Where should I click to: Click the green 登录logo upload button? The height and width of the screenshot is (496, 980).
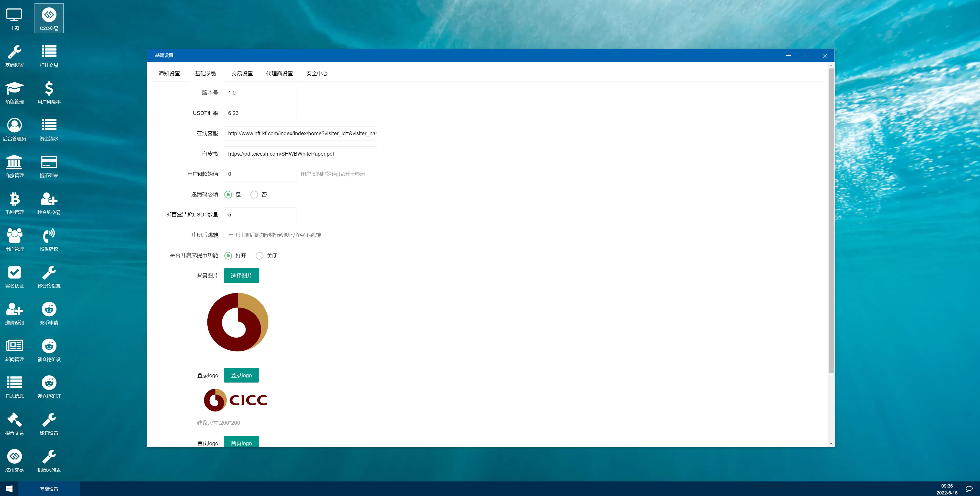tap(241, 375)
